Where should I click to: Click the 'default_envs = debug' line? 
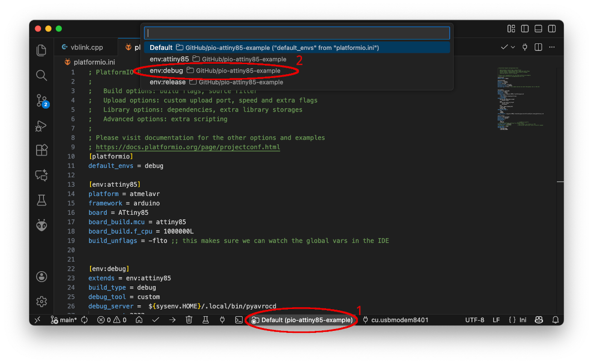pyautogui.click(x=126, y=166)
